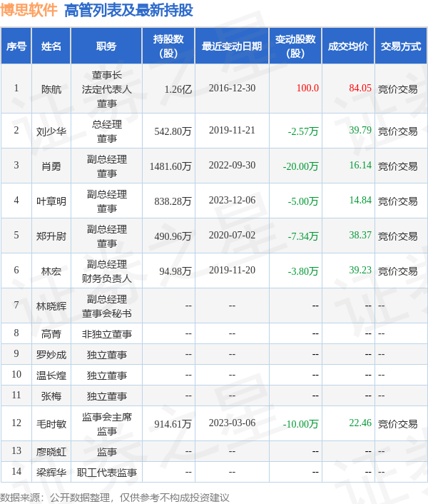Click the name 刘少华

point(51,131)
